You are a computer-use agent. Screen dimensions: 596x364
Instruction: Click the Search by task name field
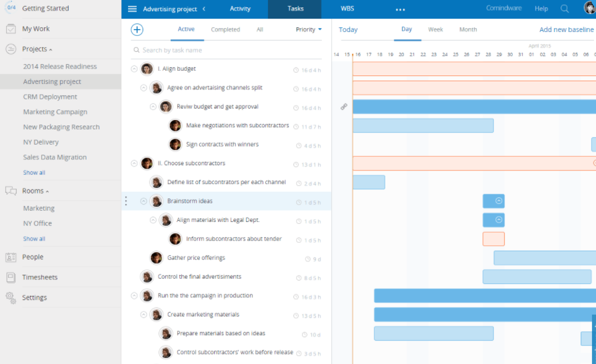click(227, 50)
